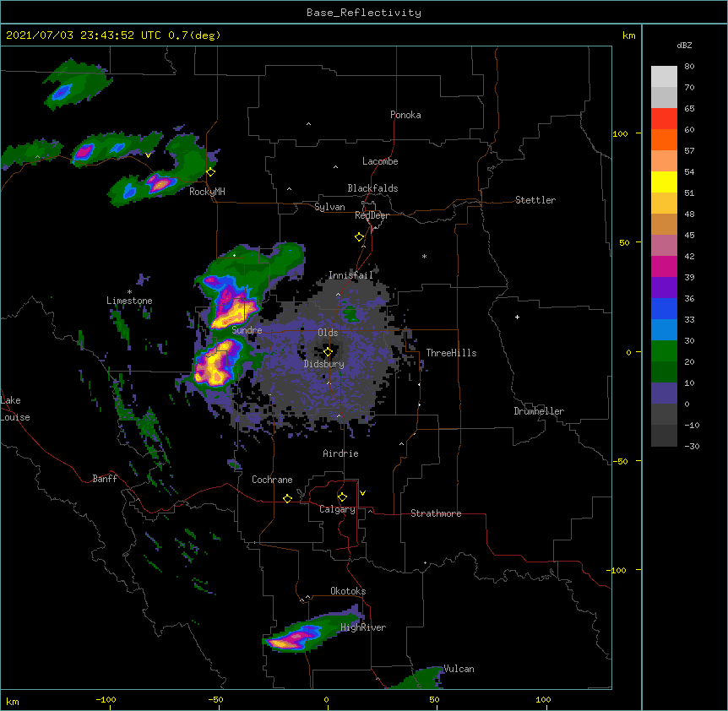
Task: Click the HighRiver label
Action: [363, 627]
